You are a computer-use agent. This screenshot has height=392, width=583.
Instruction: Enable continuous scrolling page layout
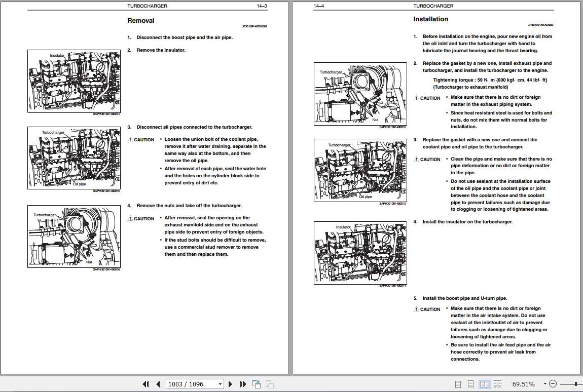point(471,384)
